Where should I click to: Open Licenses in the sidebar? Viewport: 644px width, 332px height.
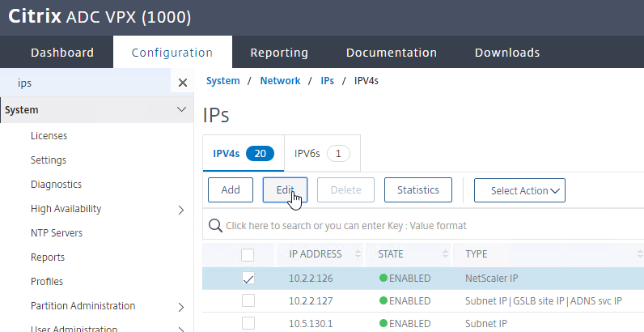tap(49, 135)
